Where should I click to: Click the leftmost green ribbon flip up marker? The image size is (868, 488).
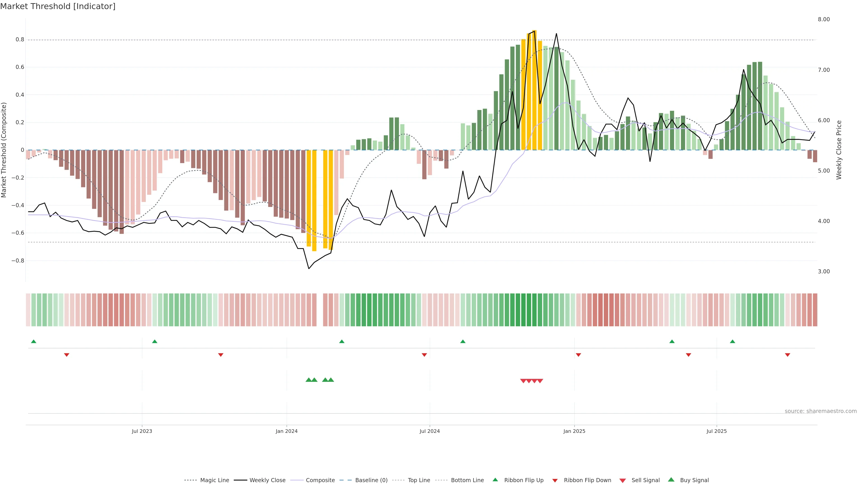click(33, 342)
